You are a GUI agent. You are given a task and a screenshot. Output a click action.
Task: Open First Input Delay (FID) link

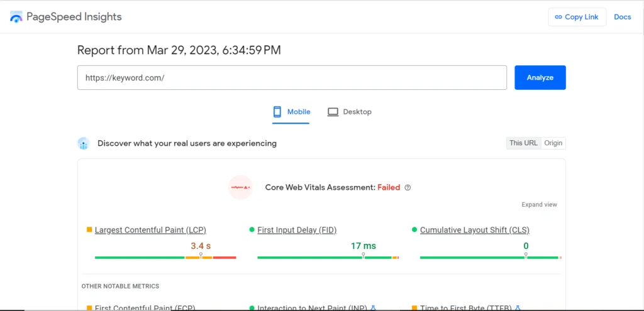(x=297, y=230)
